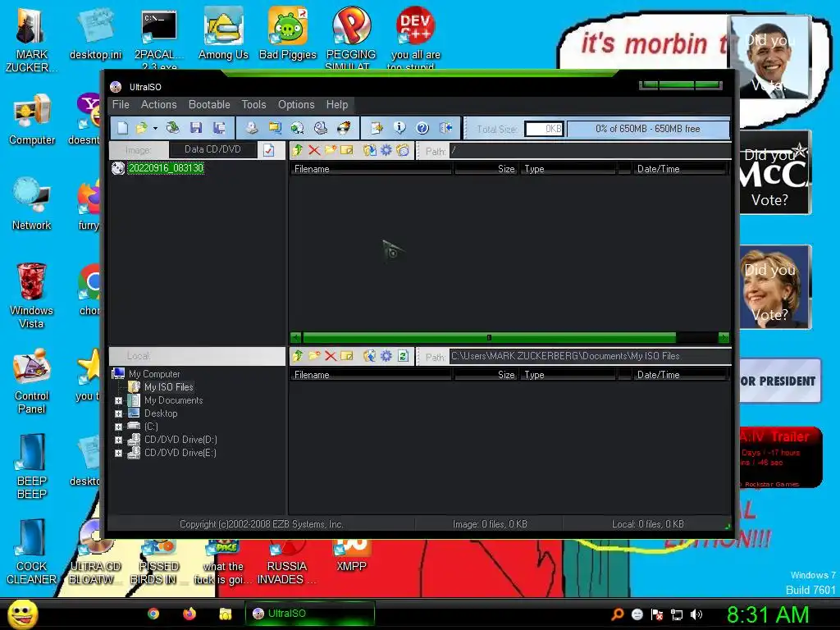The height and width of the screenshot is (630, 840).
Task: Click the Rename icon in Local pane
Action: 347,356
